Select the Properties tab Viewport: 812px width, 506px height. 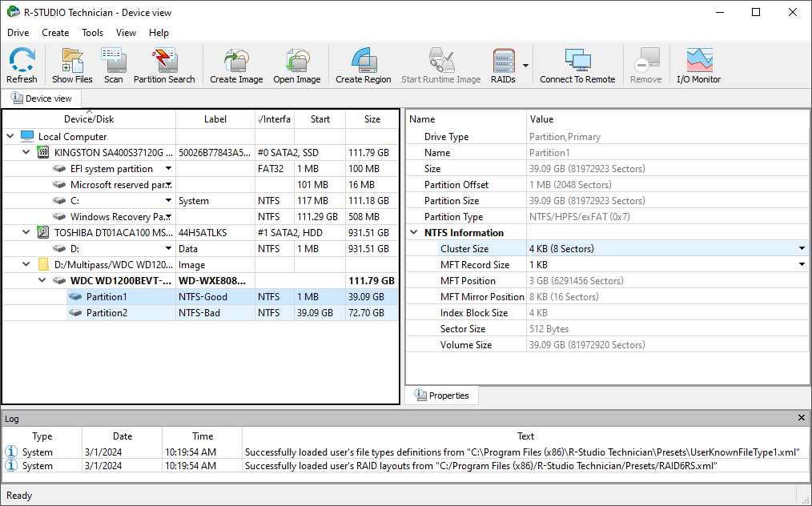pyautogui.click(x=442, y=396)
